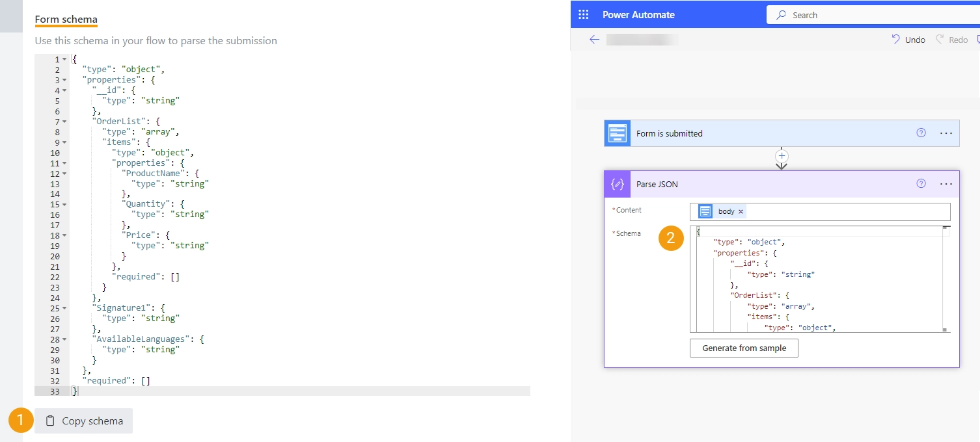Viewport: 980px width, 442px height.
Task: Collapse the "OrderList" fold on line 7
Action: [64, 122]
